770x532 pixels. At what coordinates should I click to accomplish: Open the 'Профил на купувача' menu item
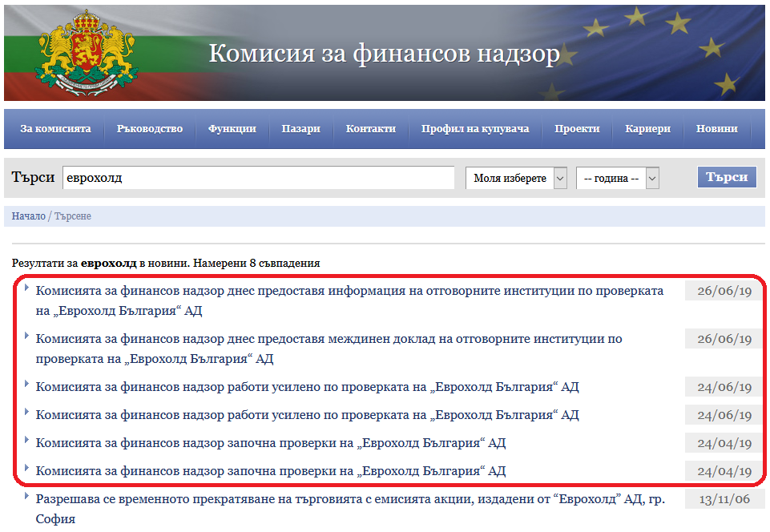point(475,129)
